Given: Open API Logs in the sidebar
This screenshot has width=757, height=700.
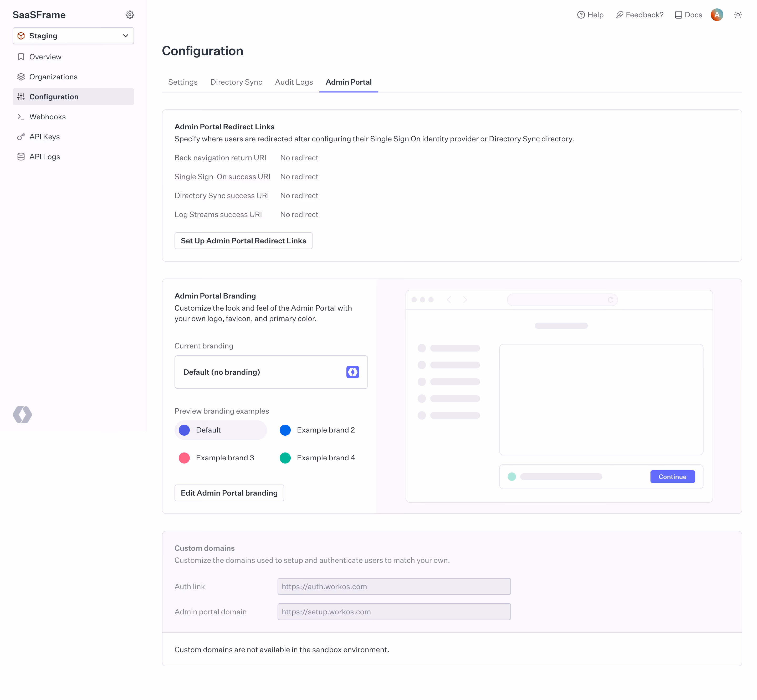Looking at the screenshot, I should 73,157.
